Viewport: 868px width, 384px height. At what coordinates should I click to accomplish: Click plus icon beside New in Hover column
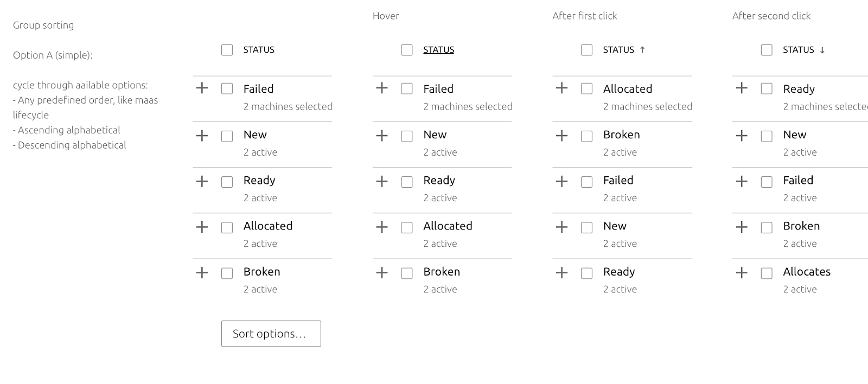tap(382, 136)
